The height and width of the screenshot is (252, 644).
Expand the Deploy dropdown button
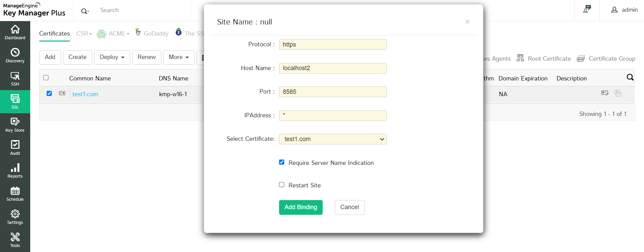pyautogui.click(x=112, y=57)
